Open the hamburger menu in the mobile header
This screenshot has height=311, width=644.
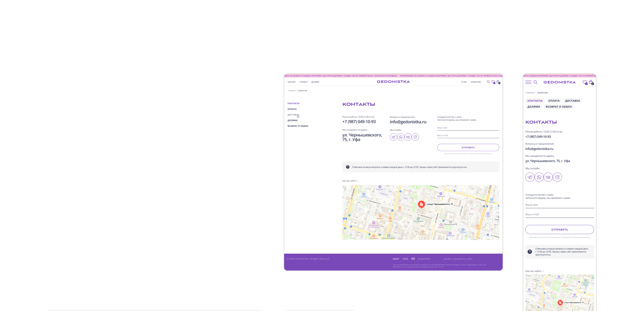click(528, 82)
